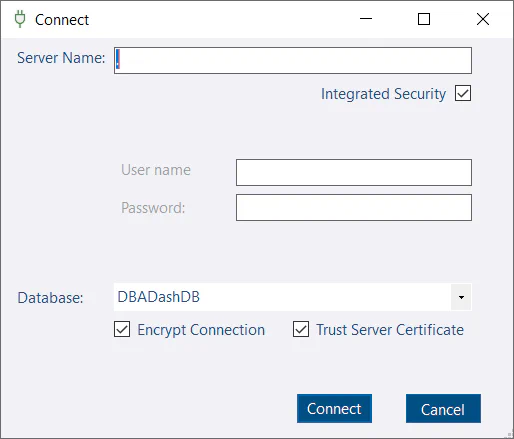Screen dimensions: 514x439
Task: Click the Encrypt Connection label text
Action: coord(201,330)
